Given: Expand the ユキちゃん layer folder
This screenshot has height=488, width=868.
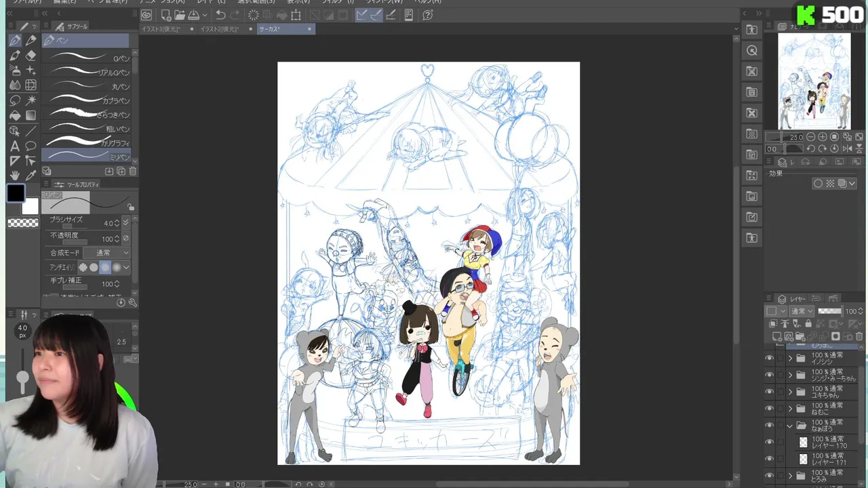Looking at the screenshot, I should pyautogui.click(x=790, y=392).
